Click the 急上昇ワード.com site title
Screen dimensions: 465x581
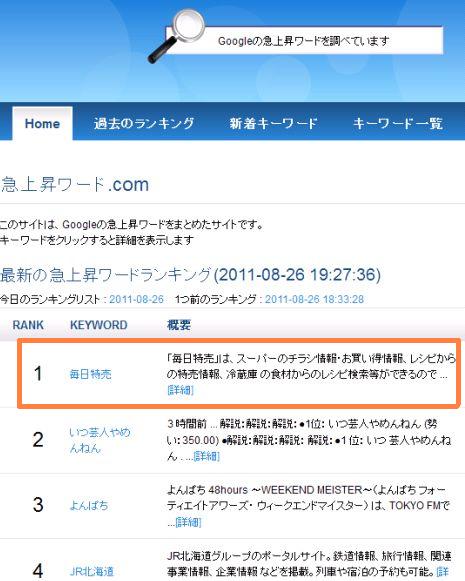coord(75,184)
